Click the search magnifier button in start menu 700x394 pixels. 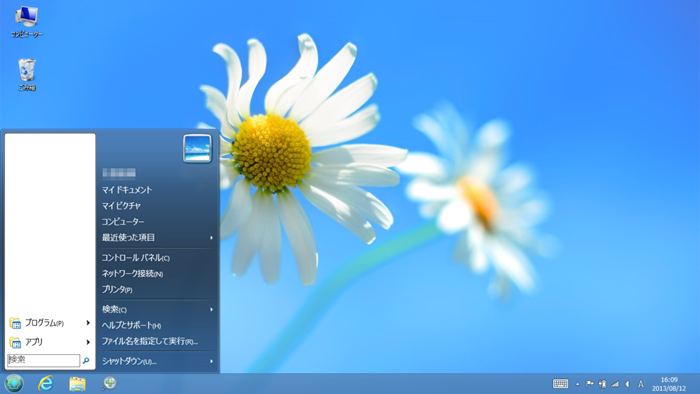[86, 360]
